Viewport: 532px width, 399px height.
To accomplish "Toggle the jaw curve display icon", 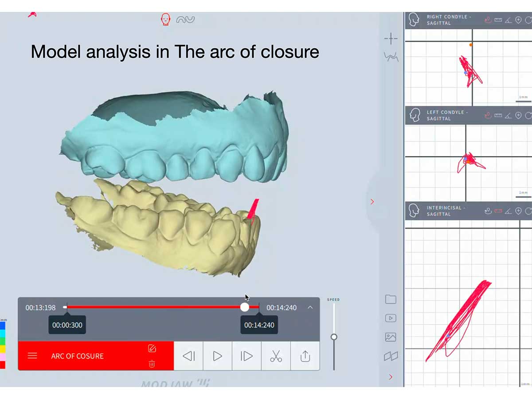I will (x=185, y=20).
